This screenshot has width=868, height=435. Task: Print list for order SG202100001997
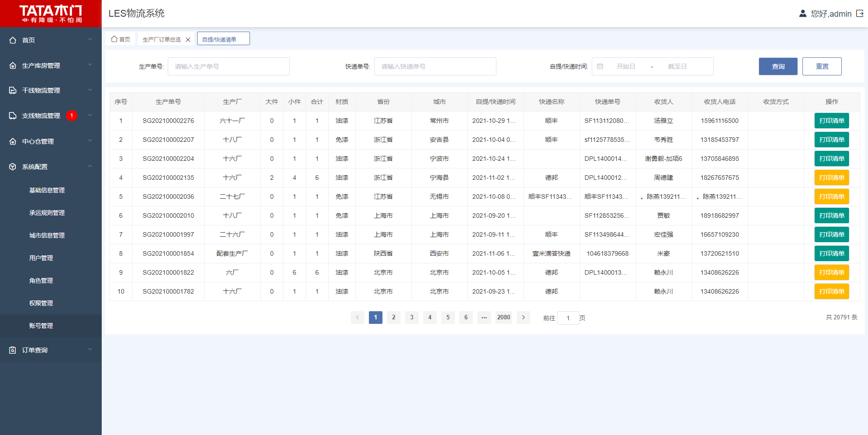tap(832, 234)
